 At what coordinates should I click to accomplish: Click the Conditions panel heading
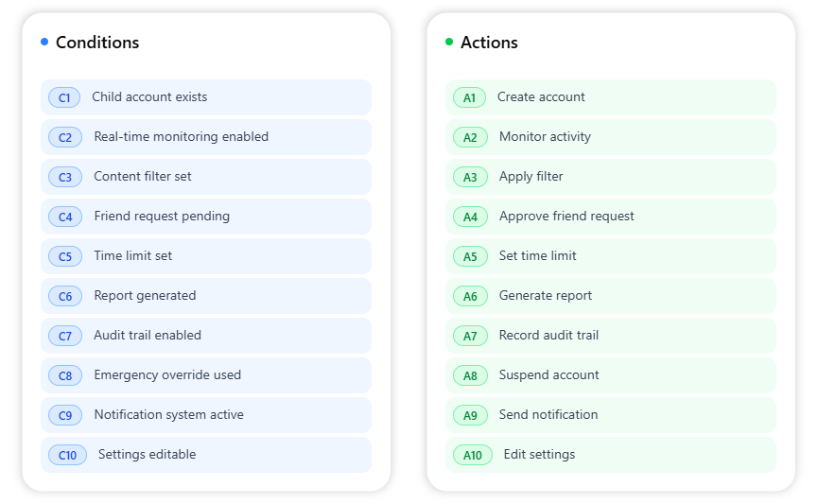[x=97, y=43]
